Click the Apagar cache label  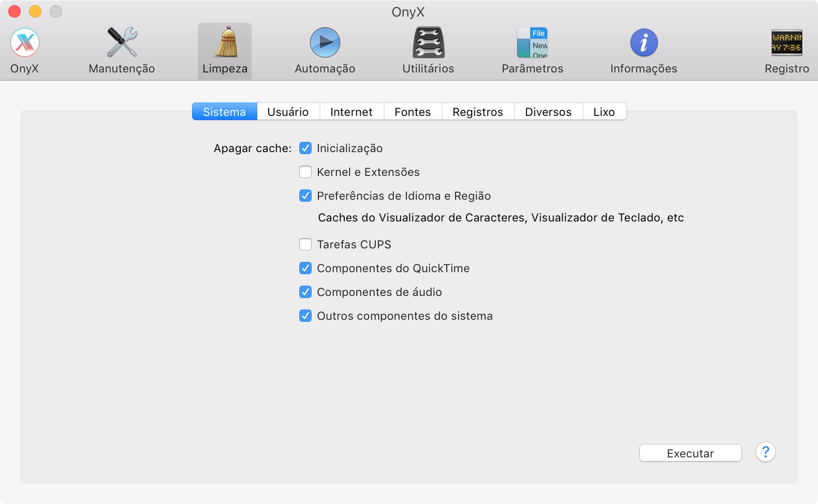[253, 149]
